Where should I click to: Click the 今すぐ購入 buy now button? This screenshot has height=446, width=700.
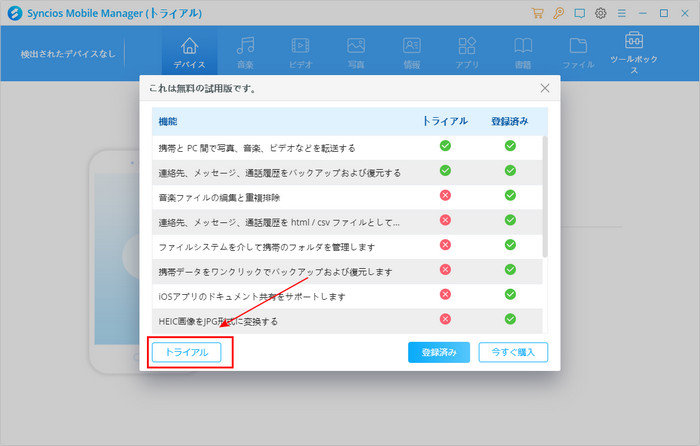tap(513, 352)
